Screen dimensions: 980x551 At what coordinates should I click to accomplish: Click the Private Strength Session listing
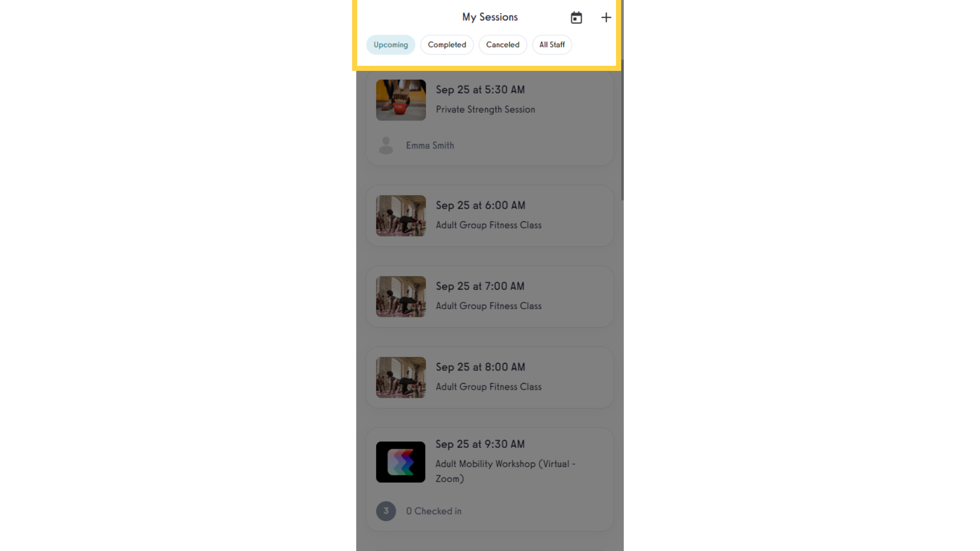coord(490,118)
